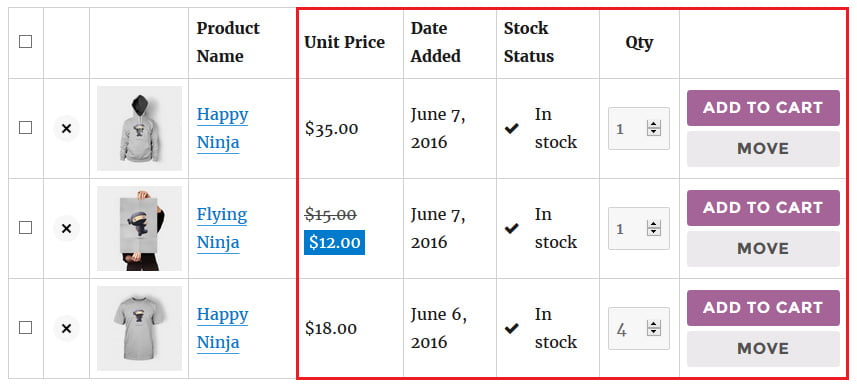
Task: Open the Flying Ninja product link
Action: 222,228
